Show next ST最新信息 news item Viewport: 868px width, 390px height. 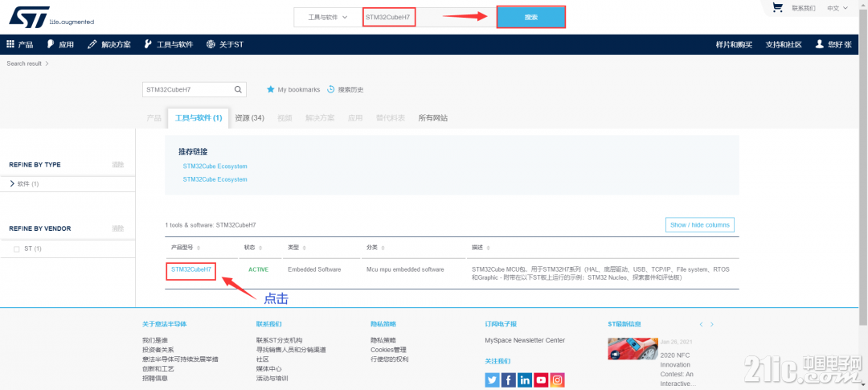pyautogui.click(x=712, y=324)
